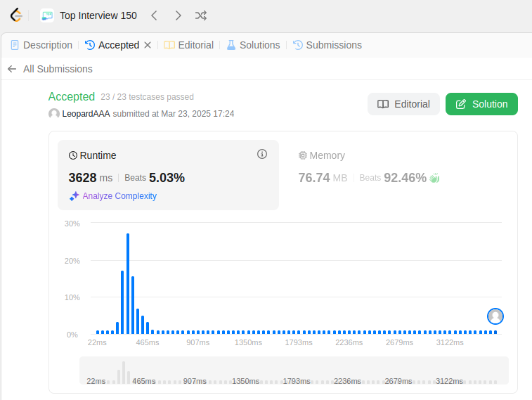Open the Solutions tab
The image size is (532, 400).
click(254, 45)
